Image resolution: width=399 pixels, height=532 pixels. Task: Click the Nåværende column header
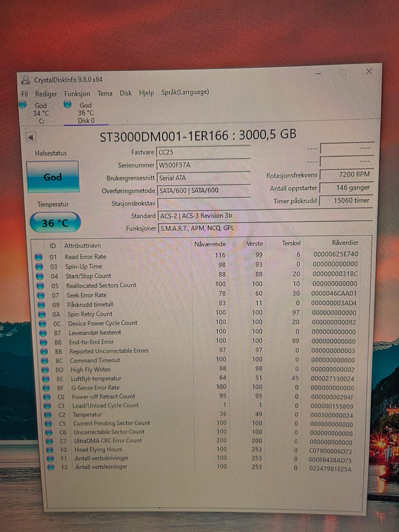[x=210, y=244]
